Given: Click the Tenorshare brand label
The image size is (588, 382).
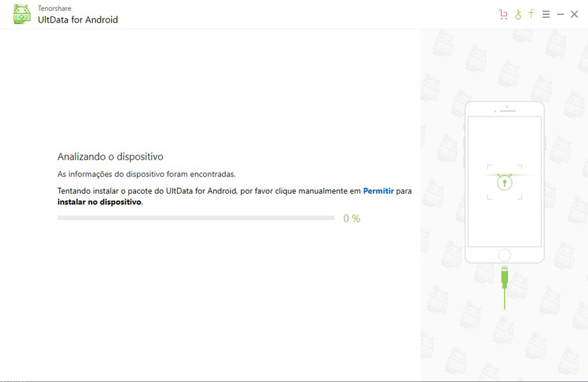Looking at the screenshot, I should click(x=54, y=8).
